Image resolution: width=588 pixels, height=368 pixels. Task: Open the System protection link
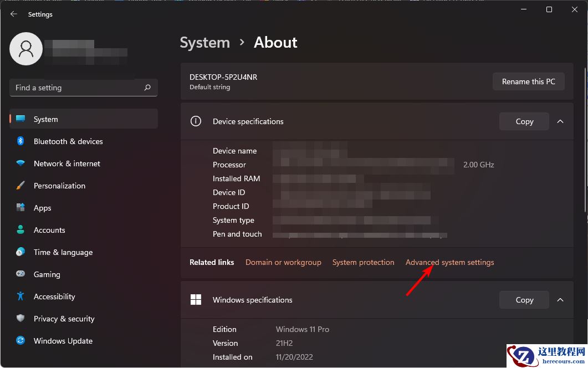pyautogui.click(x=363, y=262)
